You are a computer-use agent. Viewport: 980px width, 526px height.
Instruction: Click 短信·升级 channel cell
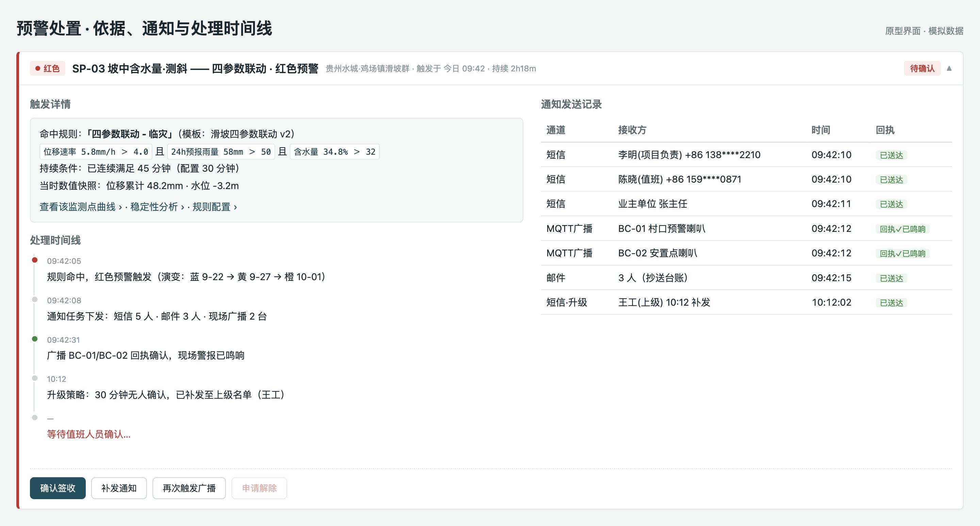click(x=567, y=302)
